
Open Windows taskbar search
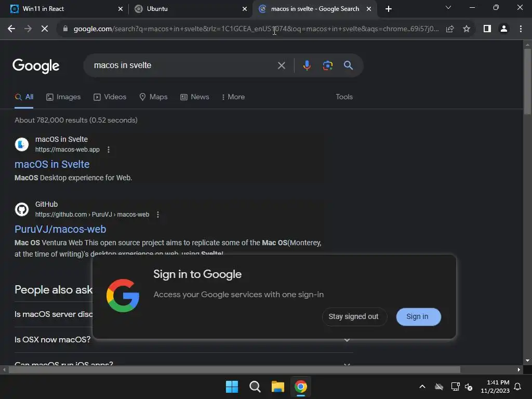[255, 387]
